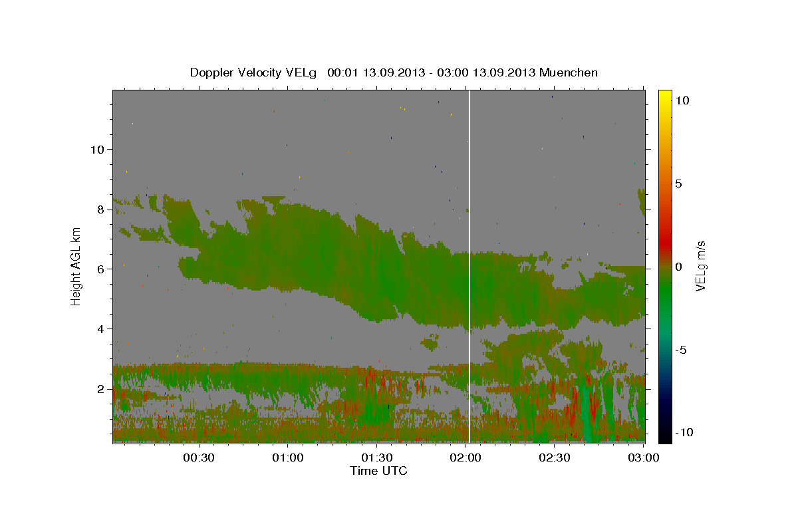Click the colorbar value 5 label
Viewport: 798px width, 532px height.
[x=678, y=183]
